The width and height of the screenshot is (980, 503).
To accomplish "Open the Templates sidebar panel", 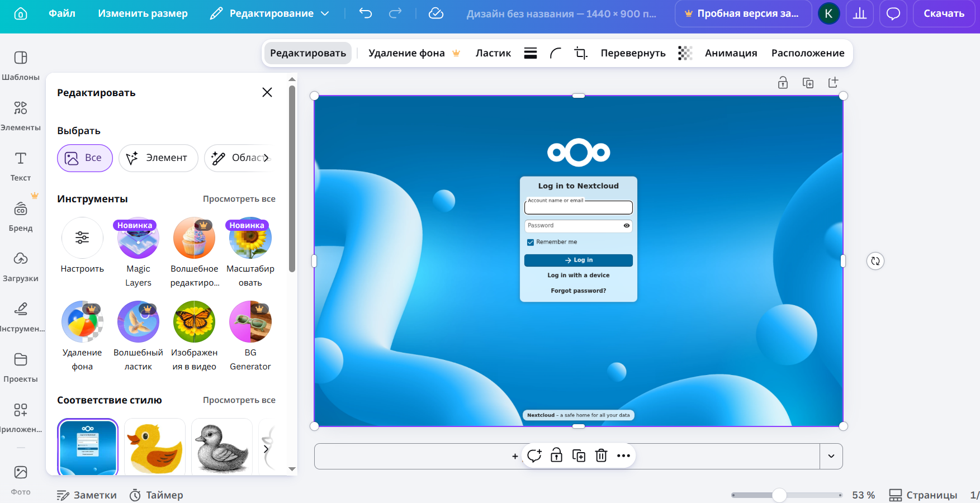I will [x=21, y=65].
